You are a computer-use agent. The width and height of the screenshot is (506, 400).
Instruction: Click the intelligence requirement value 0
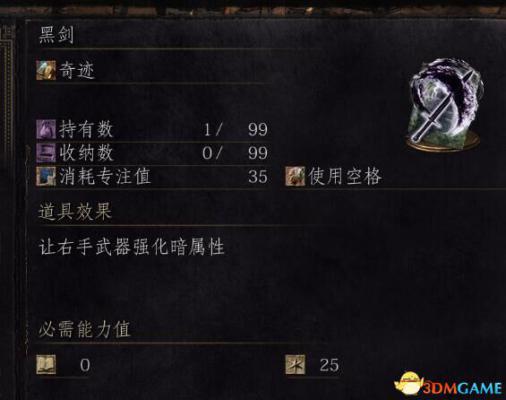coord(85,365)
